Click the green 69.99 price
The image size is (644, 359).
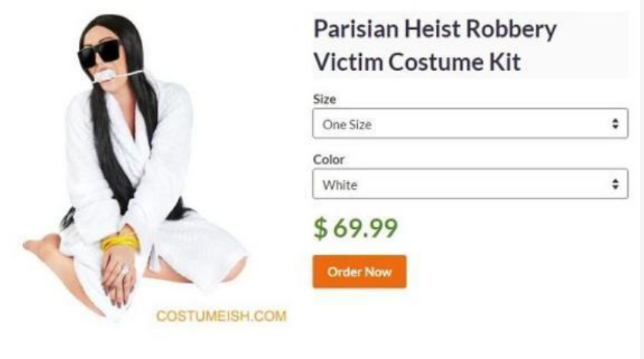(365, 228)
